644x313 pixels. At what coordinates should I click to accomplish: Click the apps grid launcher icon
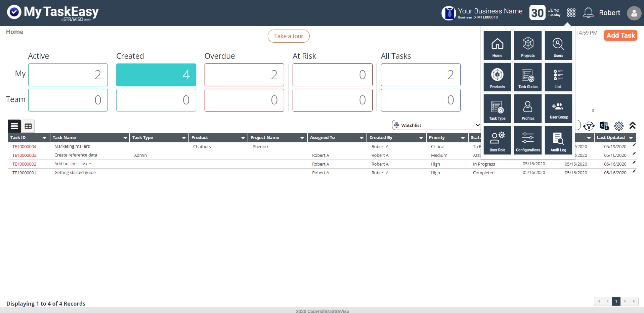click(x=571, y=13)
